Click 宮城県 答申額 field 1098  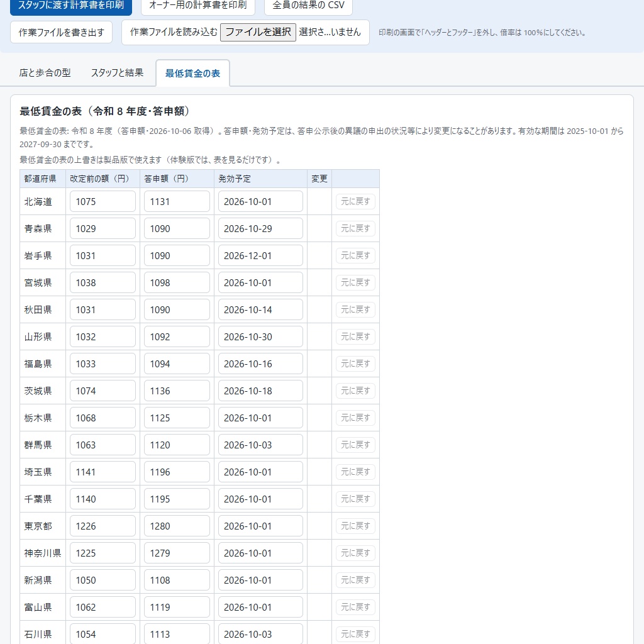coord(177,282)
